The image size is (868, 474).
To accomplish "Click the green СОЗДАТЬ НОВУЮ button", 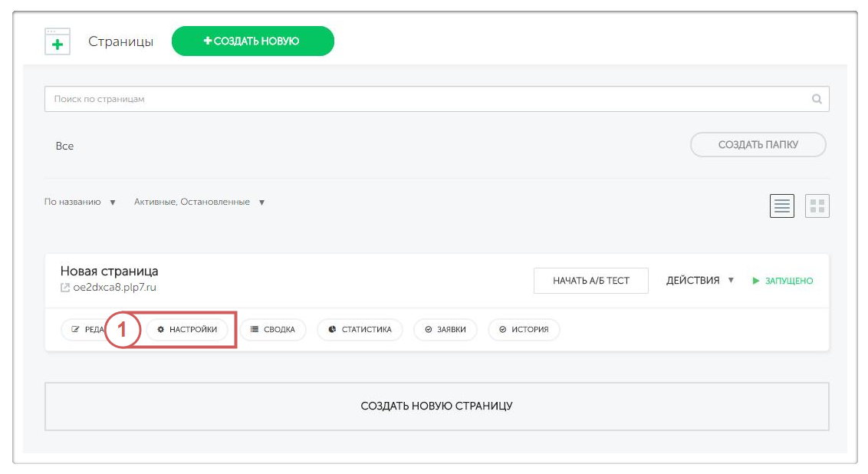I will point(252,41).
